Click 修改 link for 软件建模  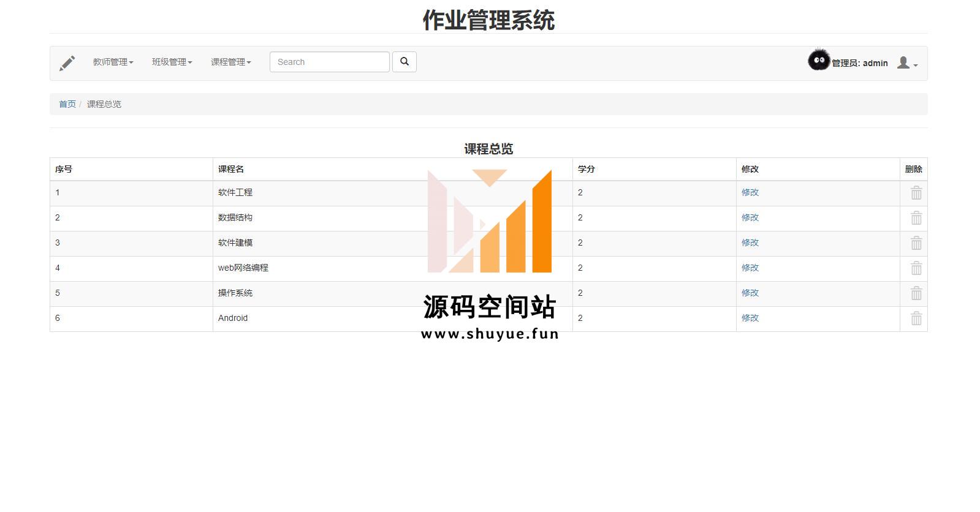click(750, 243)
